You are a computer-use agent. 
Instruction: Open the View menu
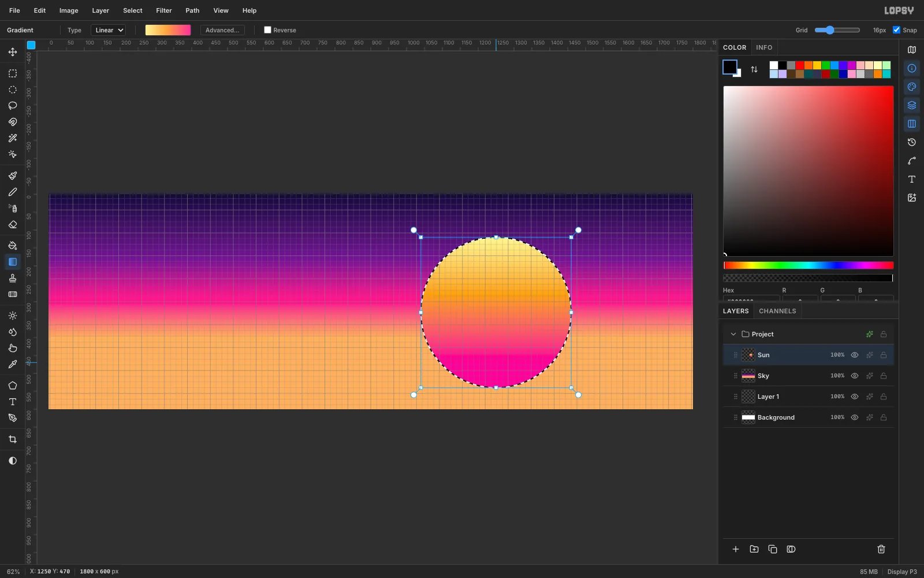tap(221, 10)
